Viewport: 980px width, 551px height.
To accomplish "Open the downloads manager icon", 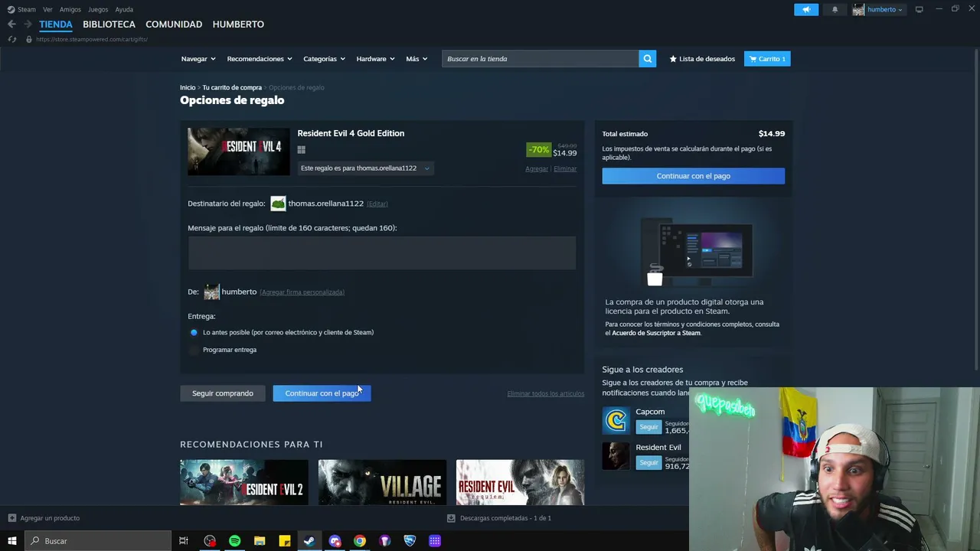I will pos(451,518).
